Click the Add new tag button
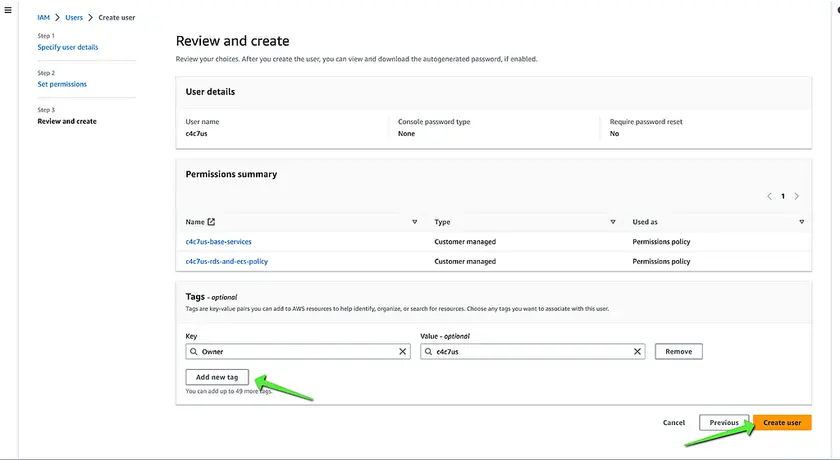Image resolution: width=840 pixels, height=460 pixels. point(217,377)
